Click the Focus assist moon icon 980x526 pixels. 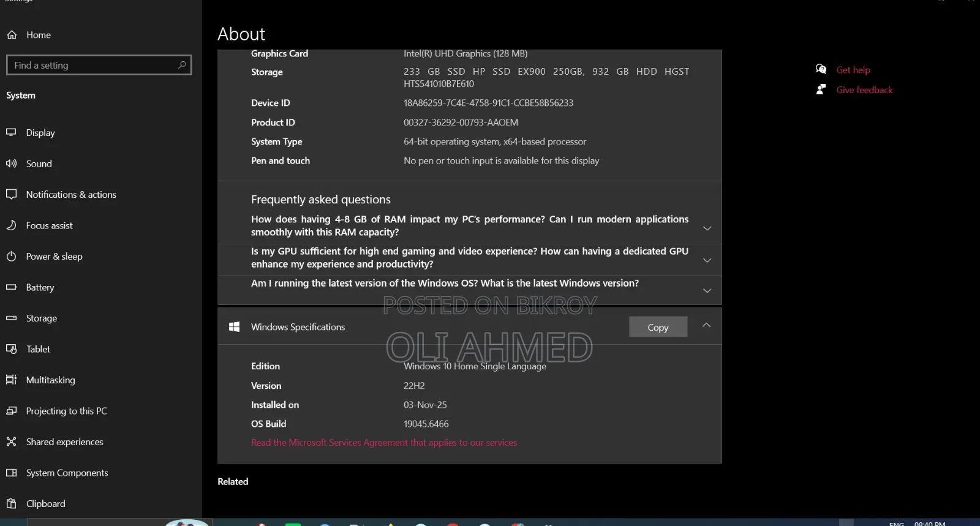[x=11, y=225]
